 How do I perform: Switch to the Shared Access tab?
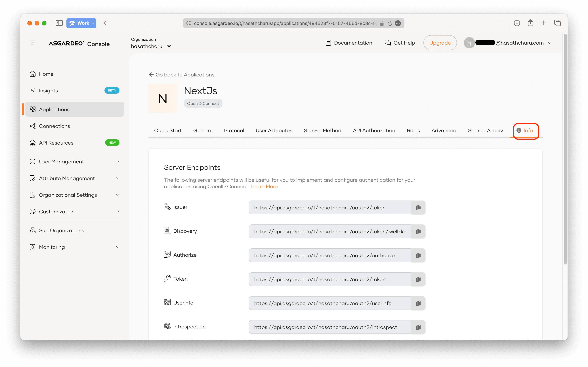click(486, 131)
